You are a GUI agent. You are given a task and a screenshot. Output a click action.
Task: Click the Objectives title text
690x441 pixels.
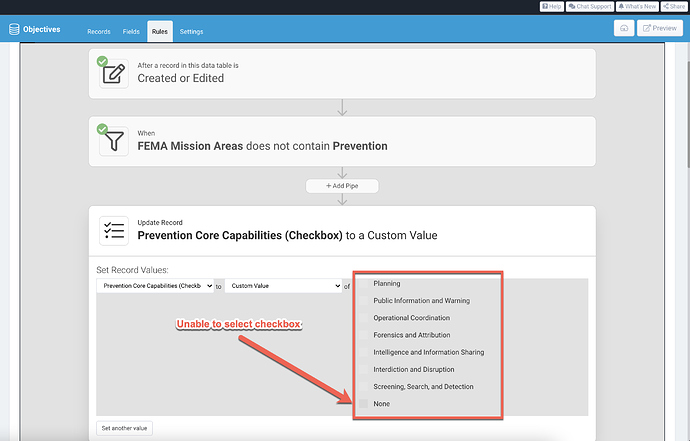tap(42, 29)
